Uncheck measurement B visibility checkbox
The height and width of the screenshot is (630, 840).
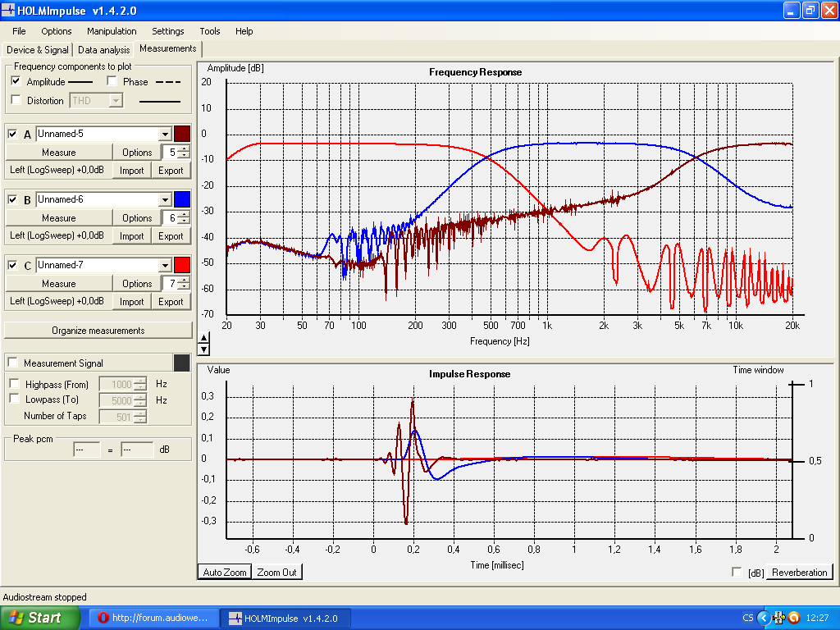point(13,200)
